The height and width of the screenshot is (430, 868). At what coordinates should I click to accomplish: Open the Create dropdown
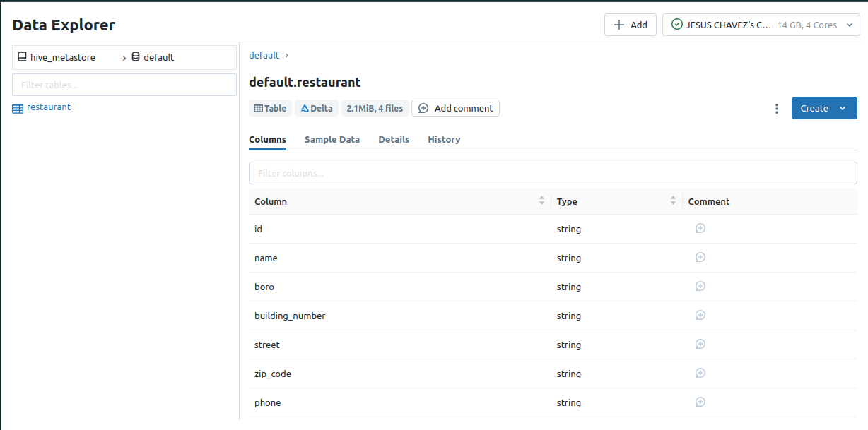pos(841,108)
